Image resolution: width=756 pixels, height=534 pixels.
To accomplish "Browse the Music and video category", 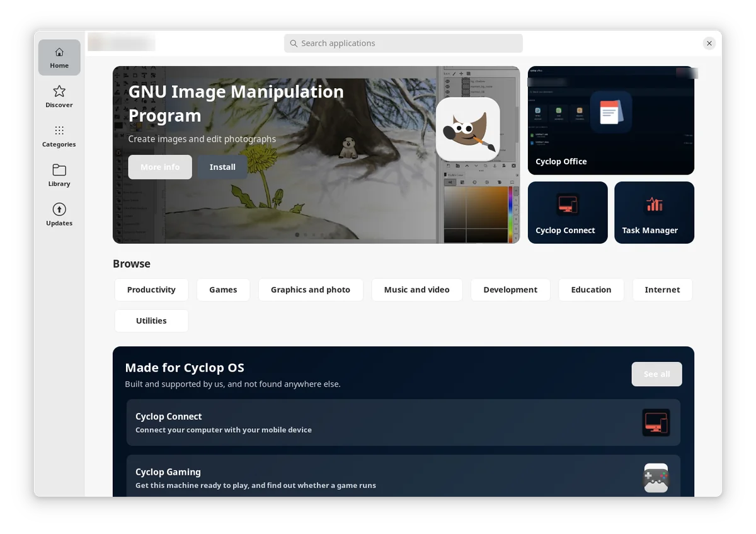I will [x=417, y=290].
